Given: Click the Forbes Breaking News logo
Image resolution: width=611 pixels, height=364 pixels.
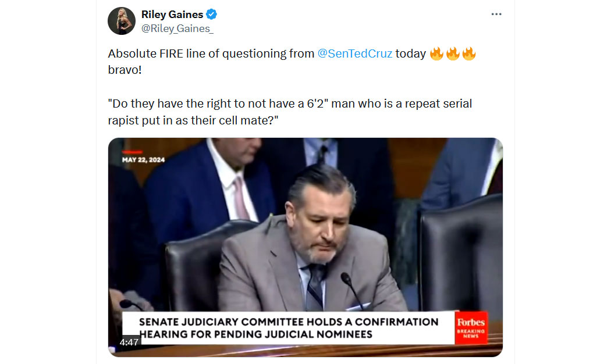Looking at the screenshot, I should point(471,328).
